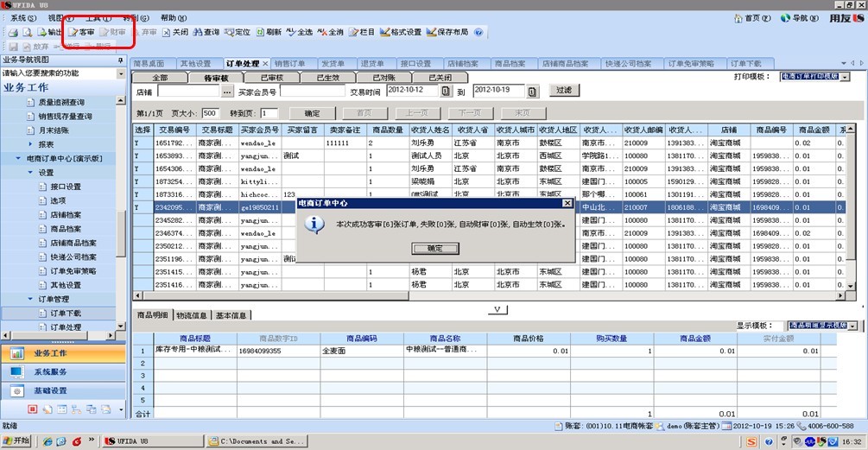Screen dimensions: 868x450
Task: Open 栏目 column settings
Action: pyautogui.click(x=362, y=33)
